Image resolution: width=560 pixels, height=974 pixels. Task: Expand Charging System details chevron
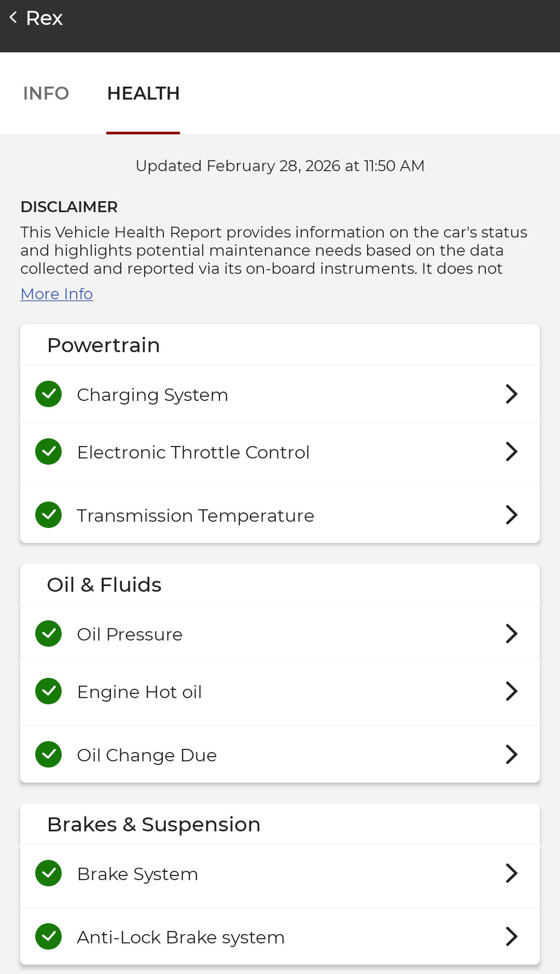(x=511, y=394)
